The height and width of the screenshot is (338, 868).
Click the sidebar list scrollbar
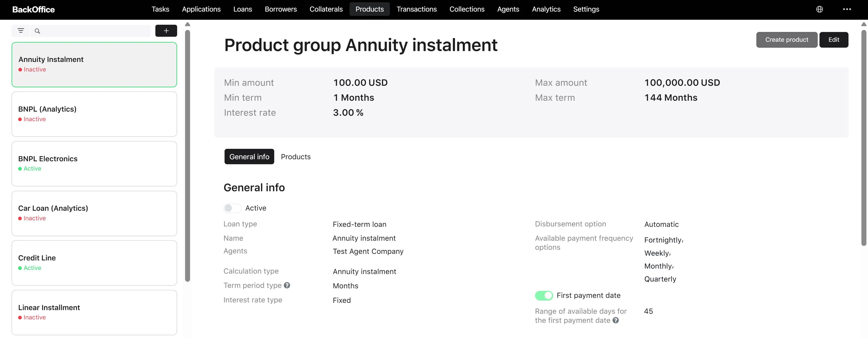coord(188,155)
